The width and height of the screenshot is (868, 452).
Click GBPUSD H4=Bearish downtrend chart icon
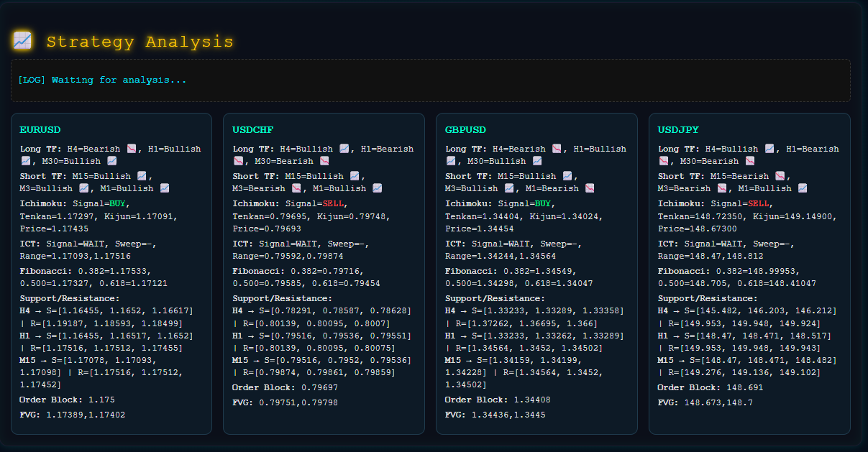coord(557,149)
